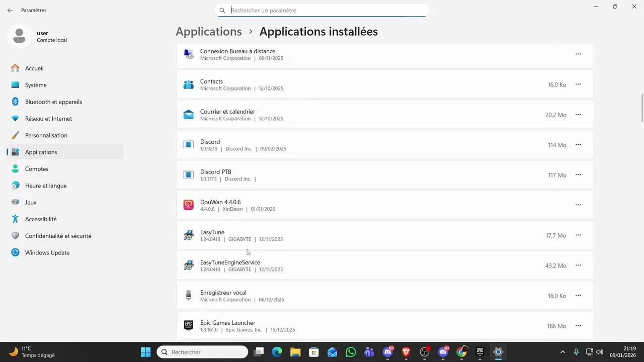Viewport: 644px width, 362px height.
Task: Click the Epic Games Launcher list icon
Action: pyautogui.click(x=189, y=326)
